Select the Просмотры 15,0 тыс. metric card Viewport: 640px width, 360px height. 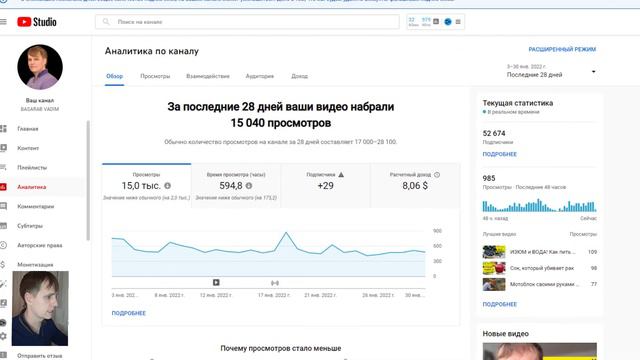pyautogui.click(x=147, y=186)
